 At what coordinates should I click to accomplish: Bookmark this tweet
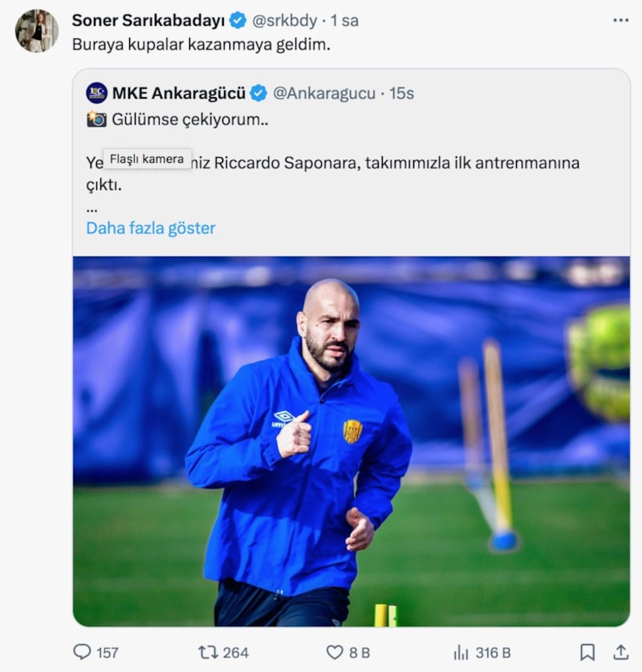[587, 652]
